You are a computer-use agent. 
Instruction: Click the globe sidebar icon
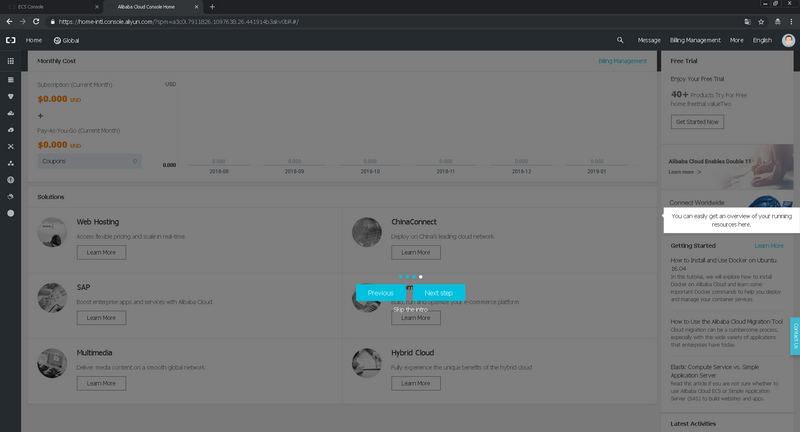coord(11,180)
